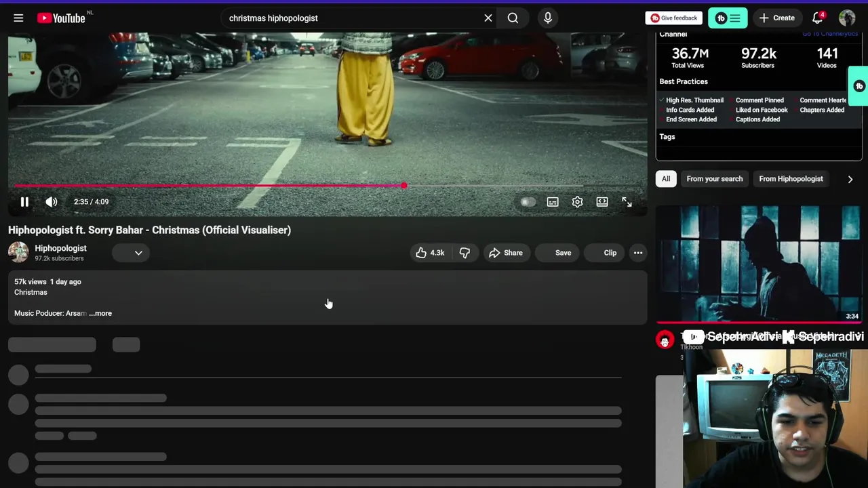Seek on the red video progress bar
Viewport: 868px width, 488px height.
[328, 186]
